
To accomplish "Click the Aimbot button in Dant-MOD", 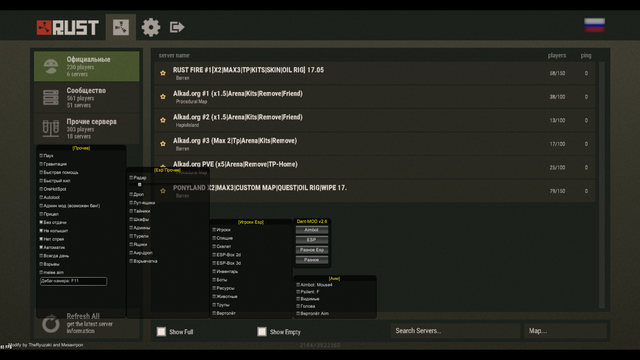I will point(312,230).
